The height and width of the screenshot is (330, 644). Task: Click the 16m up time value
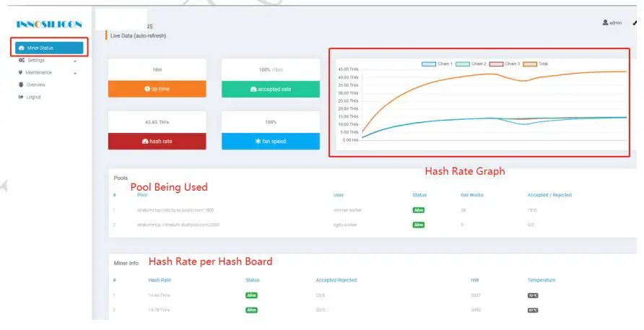[x=157, y=70]
